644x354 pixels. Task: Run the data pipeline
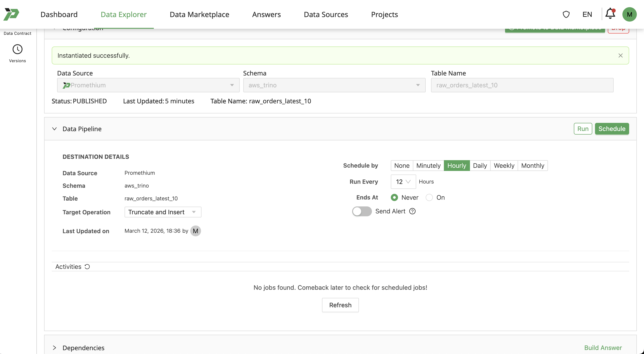(x=583, y=128)
